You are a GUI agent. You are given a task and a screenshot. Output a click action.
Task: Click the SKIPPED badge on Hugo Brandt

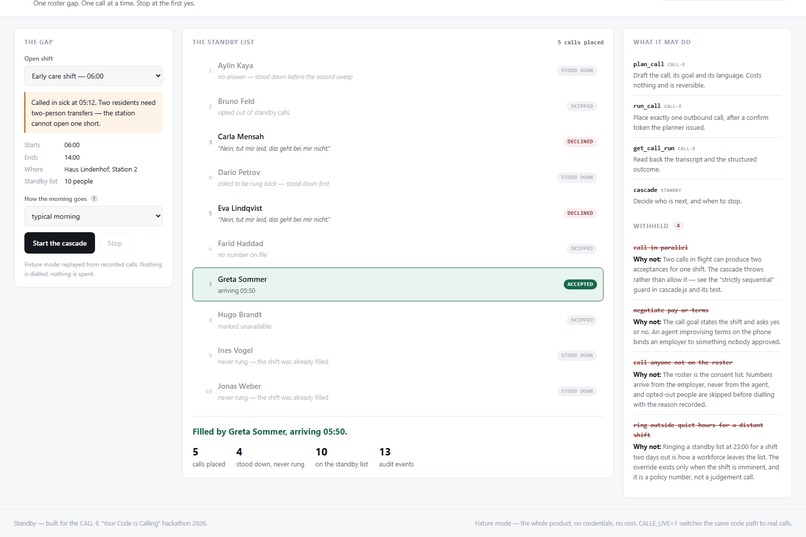pyautogui.click(x=581, y=320)
